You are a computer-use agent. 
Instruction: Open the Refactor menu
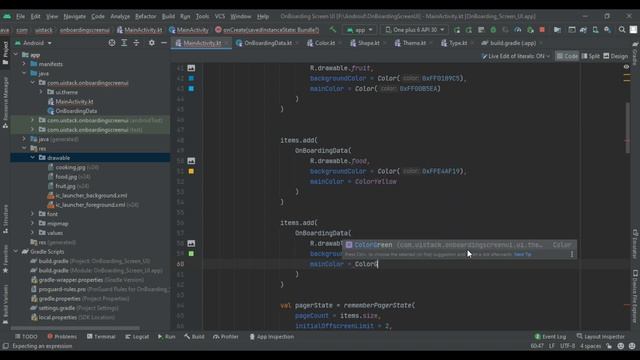(145, 16)
